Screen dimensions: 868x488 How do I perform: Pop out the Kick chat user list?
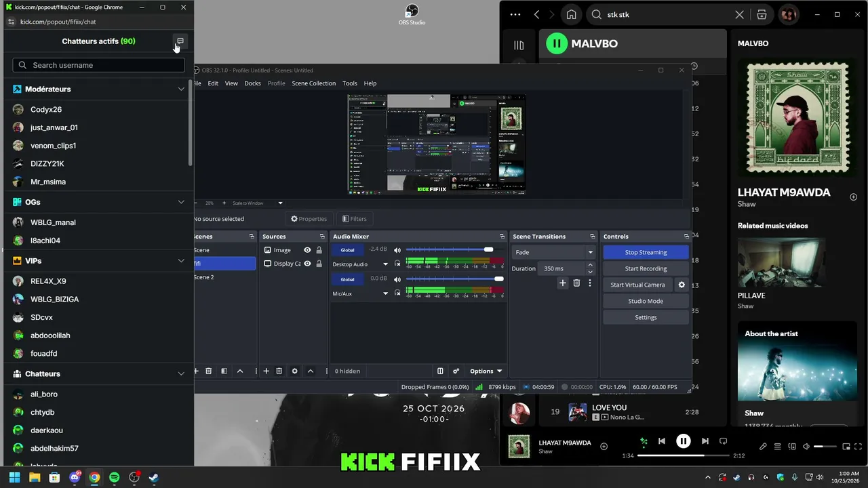coord(180,41)
